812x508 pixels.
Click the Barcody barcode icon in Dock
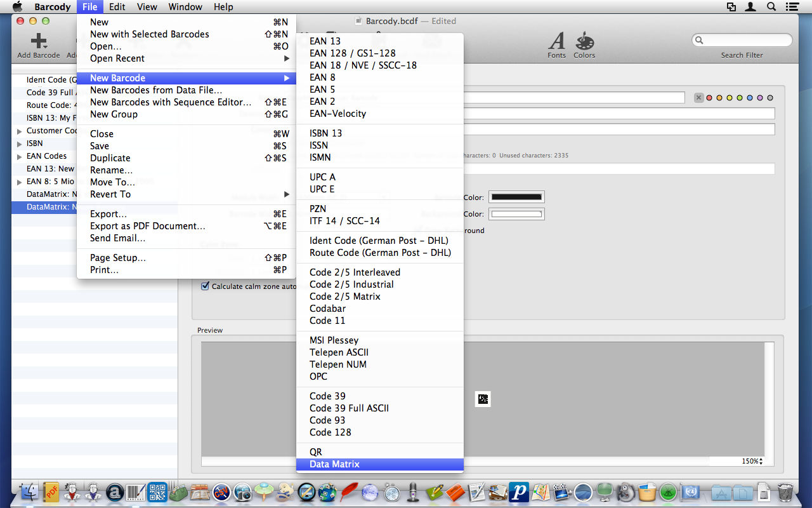pos(136,492)
